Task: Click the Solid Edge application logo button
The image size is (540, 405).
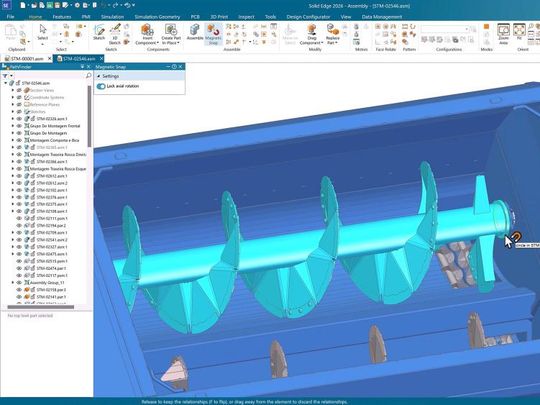Action: tap(6, 5)
